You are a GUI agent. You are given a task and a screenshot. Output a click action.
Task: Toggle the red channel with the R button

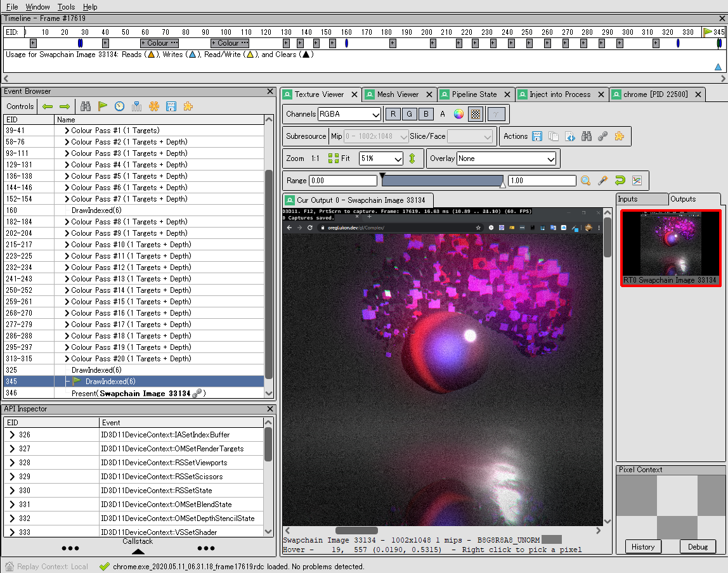click(392, 113)
